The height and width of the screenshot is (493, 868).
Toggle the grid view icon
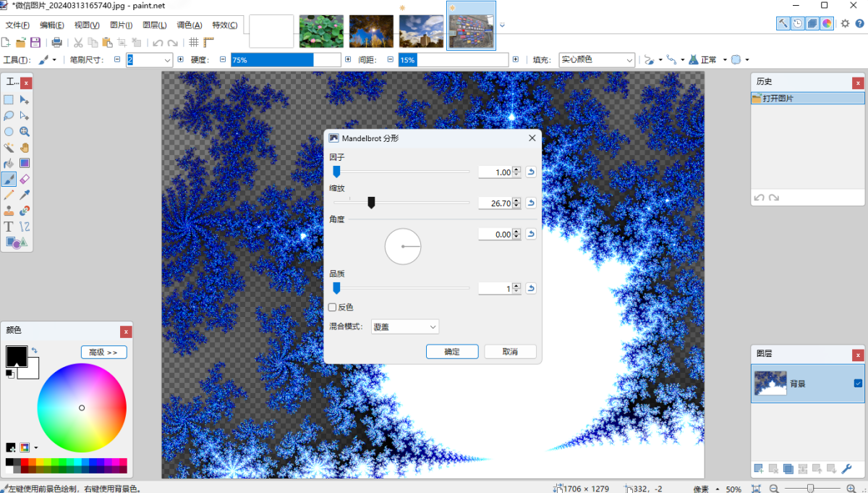point(194,42)
